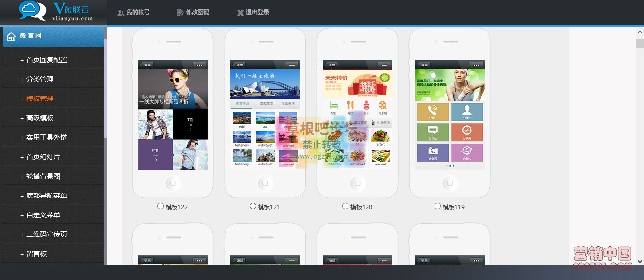Click the three-dot menu in template 121 preview
This screenshot has width=644, height=280.
coord(292,65)
